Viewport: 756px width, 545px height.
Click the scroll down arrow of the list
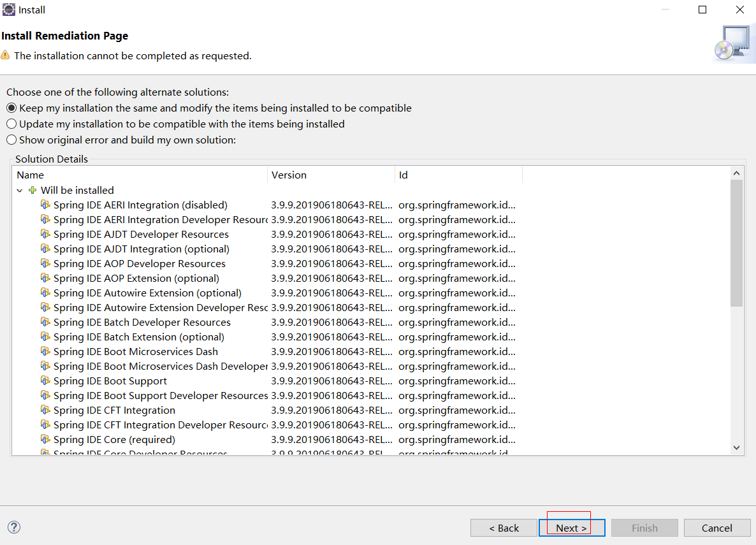(737, 448)
